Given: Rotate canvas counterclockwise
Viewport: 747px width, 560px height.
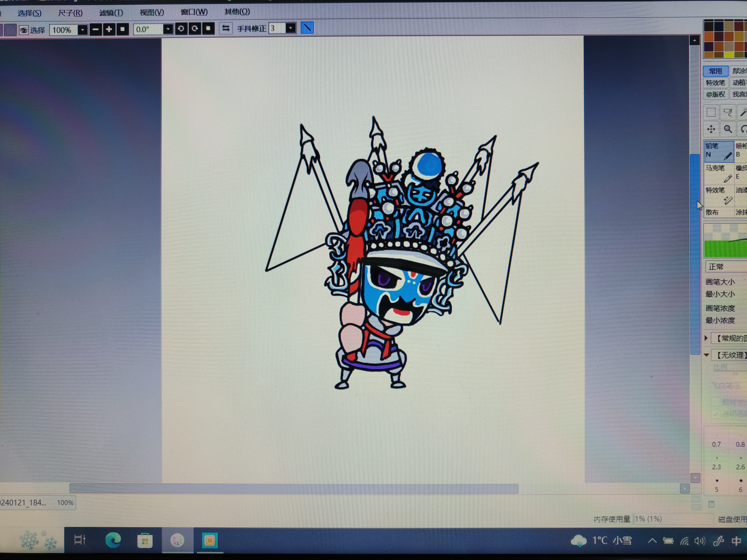Looking at the screenshot, I should 181,29.
